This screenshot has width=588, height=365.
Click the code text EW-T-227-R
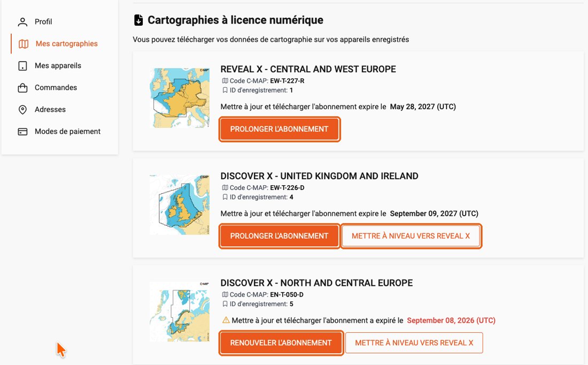[287, 81]
